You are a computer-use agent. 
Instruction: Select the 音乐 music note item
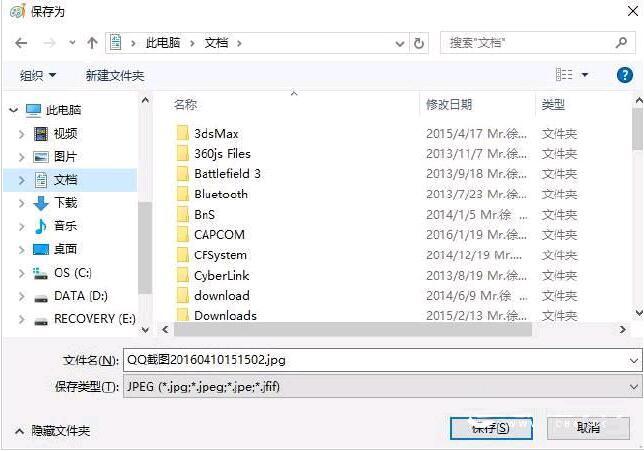(41, 226)
